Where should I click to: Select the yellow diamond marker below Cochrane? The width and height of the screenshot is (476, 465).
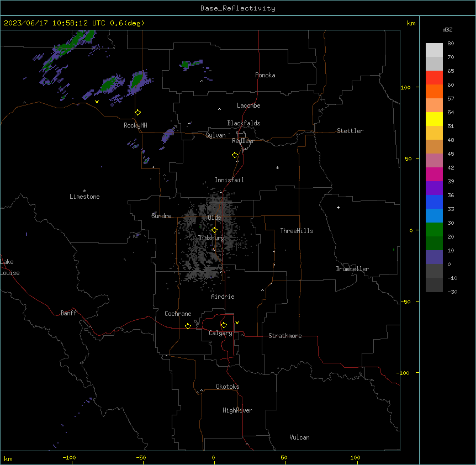(x=188, y=326)
